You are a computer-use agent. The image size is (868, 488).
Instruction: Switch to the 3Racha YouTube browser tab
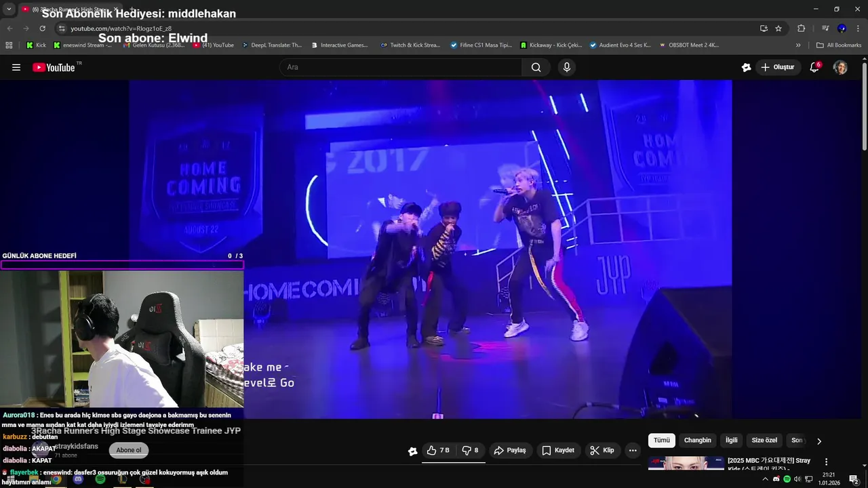[69, 9]
